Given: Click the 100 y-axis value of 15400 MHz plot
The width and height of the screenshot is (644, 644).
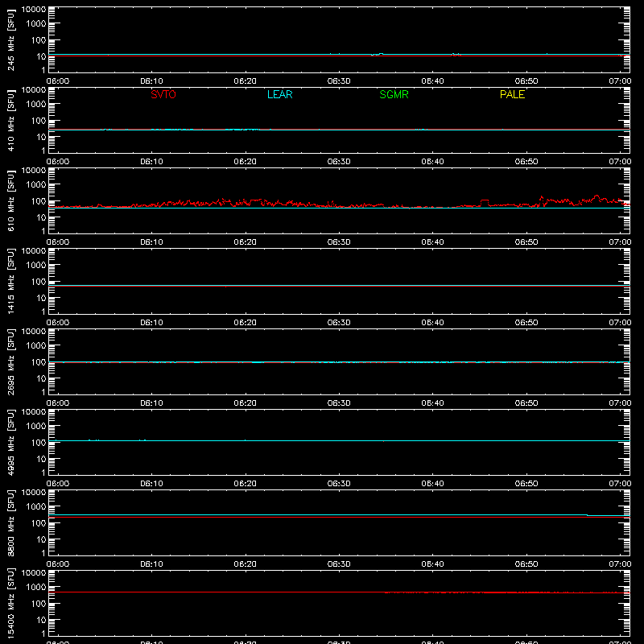Looking at the screenshot, I should coord(39,603).
